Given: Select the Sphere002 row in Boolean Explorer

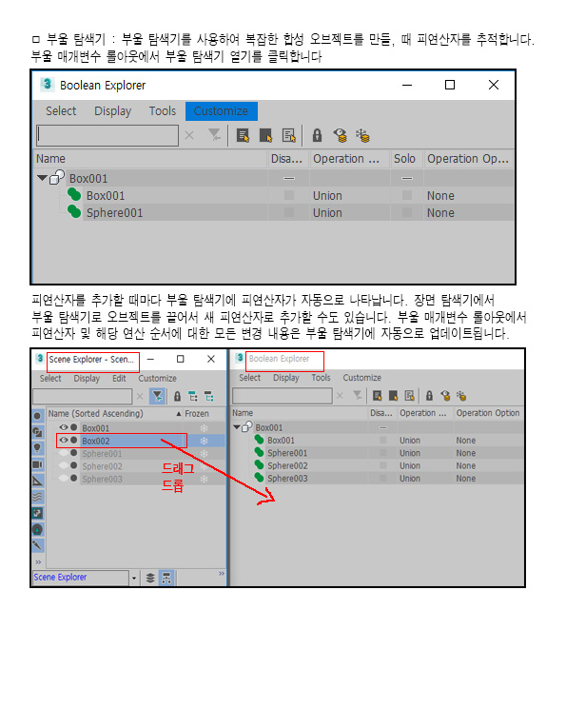Looking at the screenshot, I should (x=378, y=465).
